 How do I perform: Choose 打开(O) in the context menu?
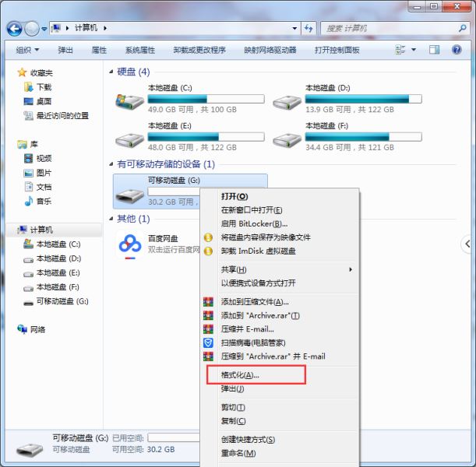(x=280, y=196)
